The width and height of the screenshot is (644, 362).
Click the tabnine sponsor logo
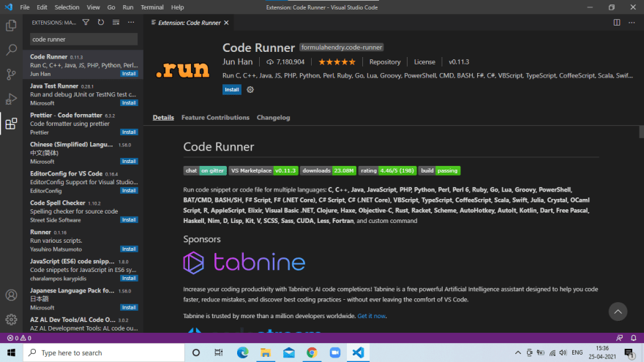[244, 263]
